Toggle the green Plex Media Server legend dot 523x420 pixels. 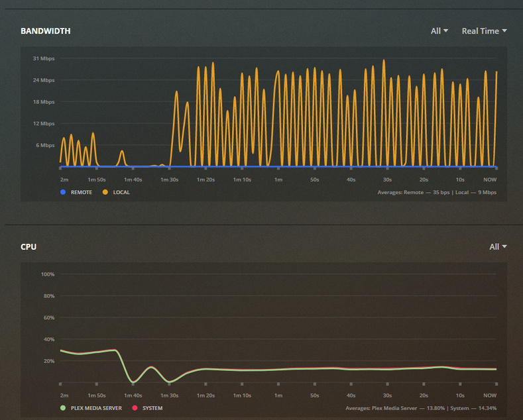click(x=63, y=408)
